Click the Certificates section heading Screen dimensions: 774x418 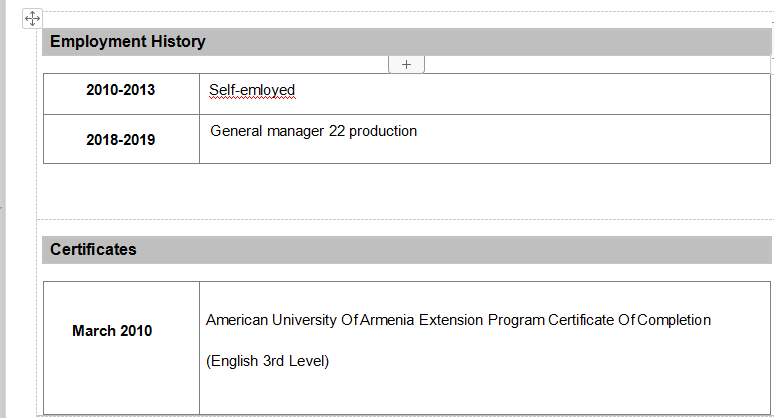pos(94,250)
